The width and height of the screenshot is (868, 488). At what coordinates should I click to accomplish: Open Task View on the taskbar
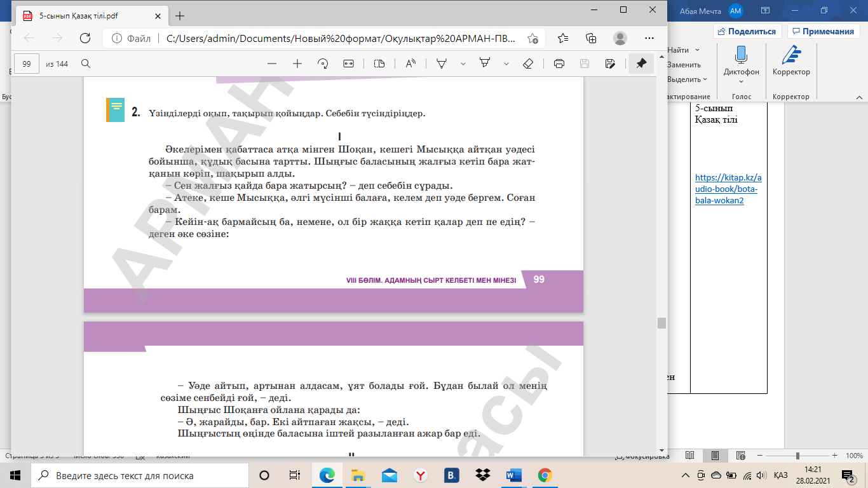(295, 475)
